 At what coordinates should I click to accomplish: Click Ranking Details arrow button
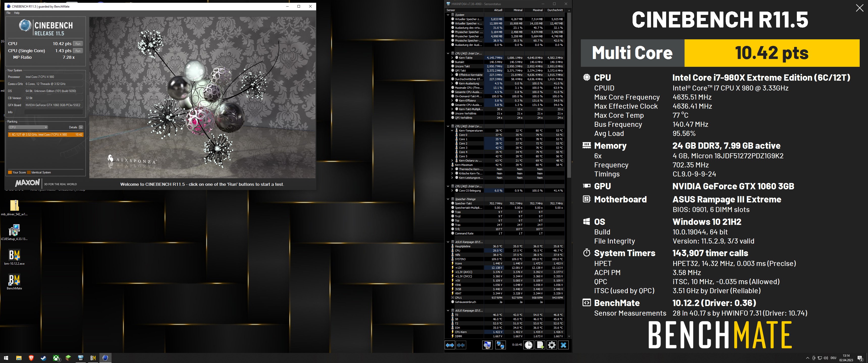coord(81,127)
